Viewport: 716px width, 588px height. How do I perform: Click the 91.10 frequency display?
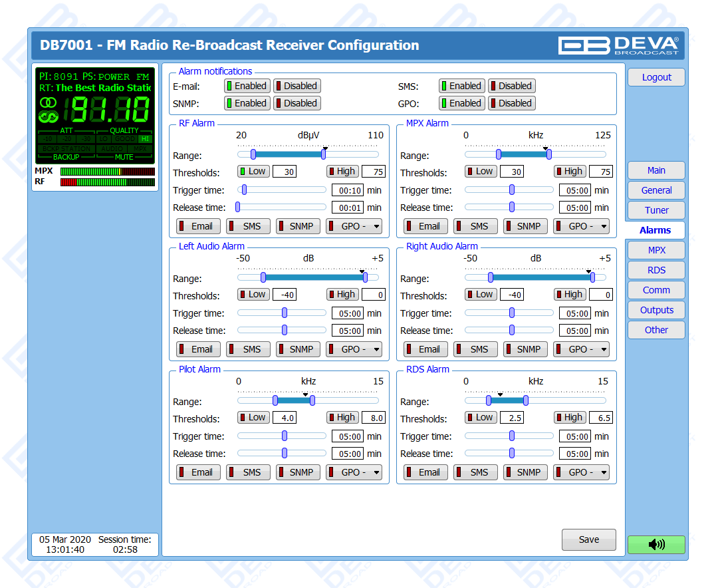coord(111,110)
